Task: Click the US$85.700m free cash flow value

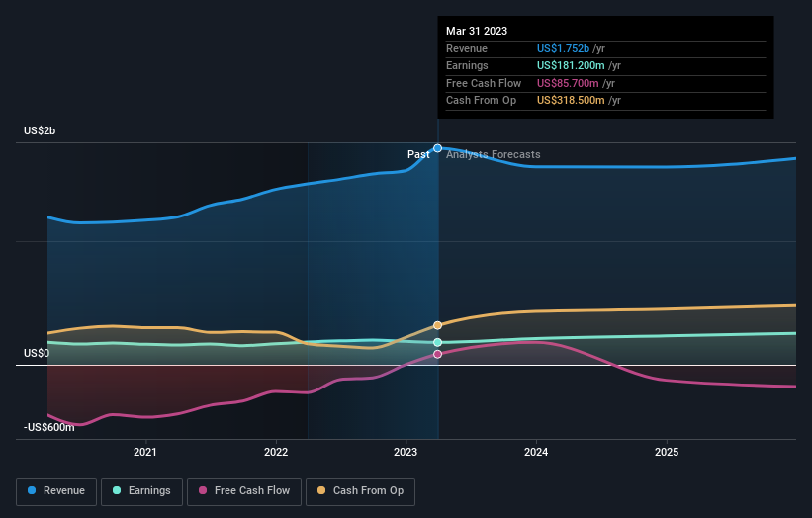Action: (x=568, y=83)
